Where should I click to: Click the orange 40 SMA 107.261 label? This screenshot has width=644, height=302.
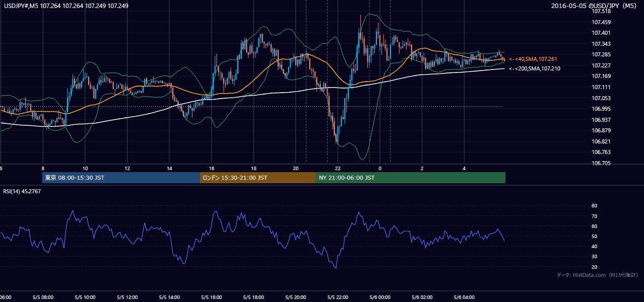(534, 59)
